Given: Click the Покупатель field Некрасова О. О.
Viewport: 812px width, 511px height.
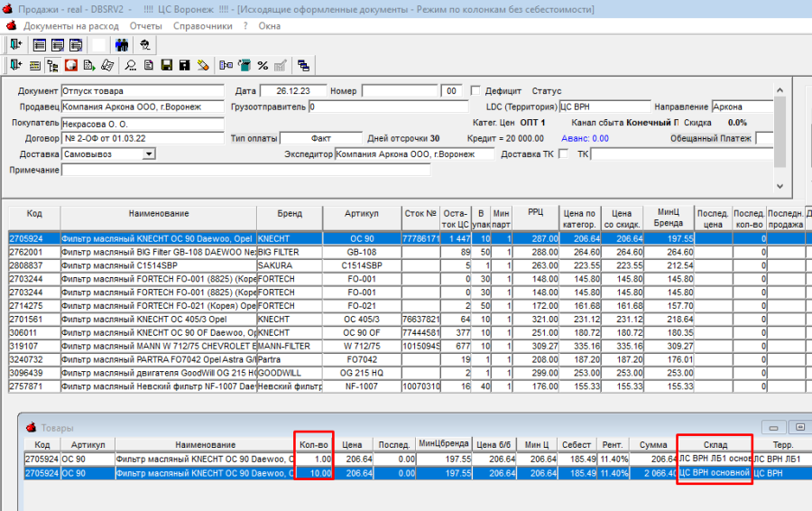Looking at the screenshot, I should point(143,124).
